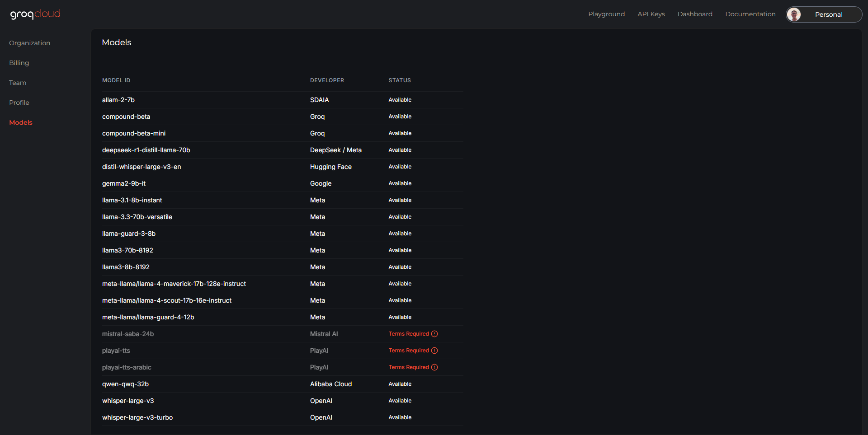The width and height of the screenshot is (868, 435).
Task: Click the Google developer cell
Action: 321,183
